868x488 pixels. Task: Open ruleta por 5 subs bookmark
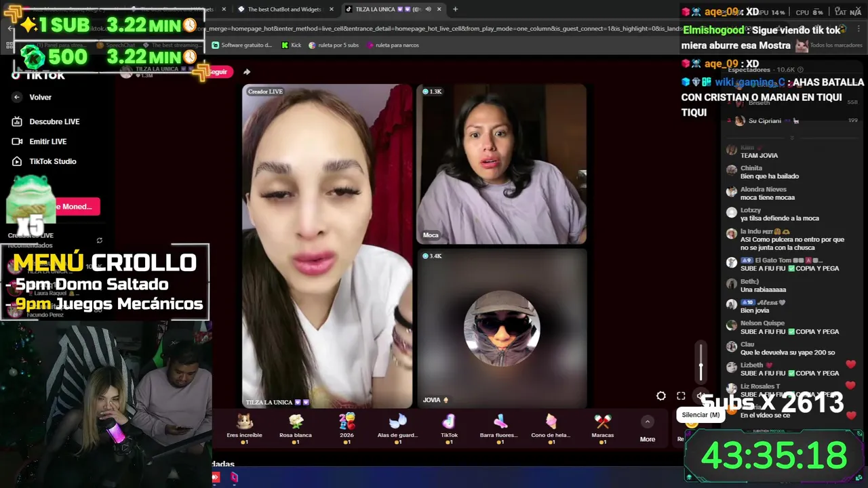(x=334, y=45)
